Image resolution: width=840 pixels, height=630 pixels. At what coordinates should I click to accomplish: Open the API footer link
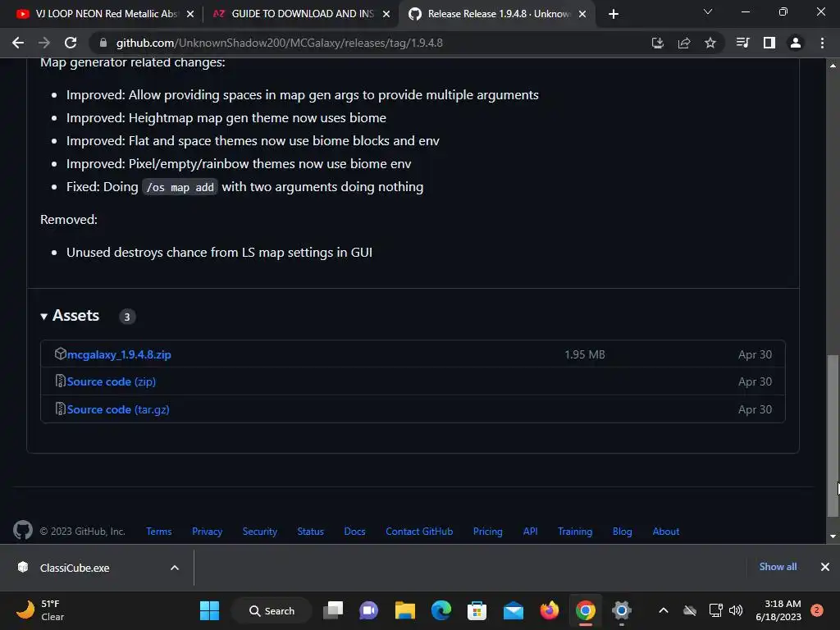click(x=530, y=532)
